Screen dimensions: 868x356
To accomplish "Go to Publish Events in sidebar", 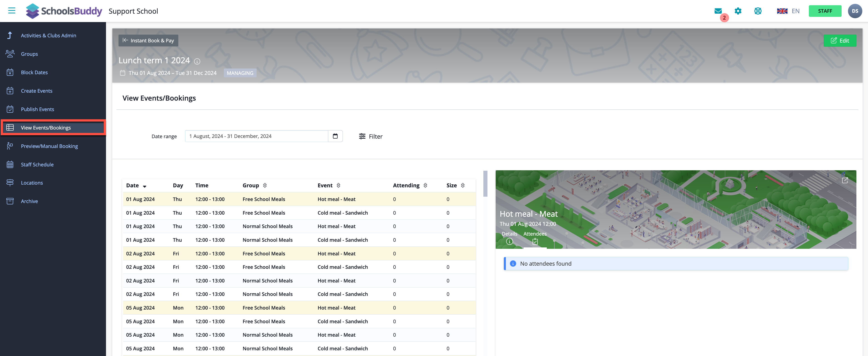I will [37, 109].
